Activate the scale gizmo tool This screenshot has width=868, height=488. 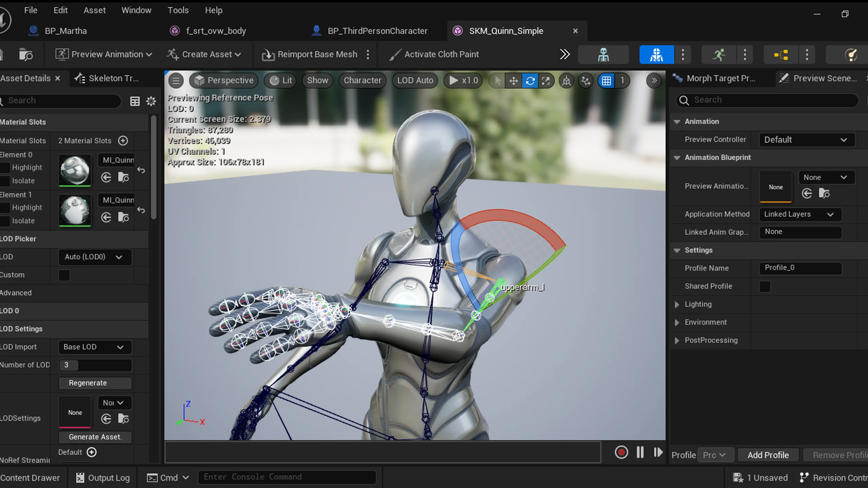pyautogui.click(x=546, y=81)
